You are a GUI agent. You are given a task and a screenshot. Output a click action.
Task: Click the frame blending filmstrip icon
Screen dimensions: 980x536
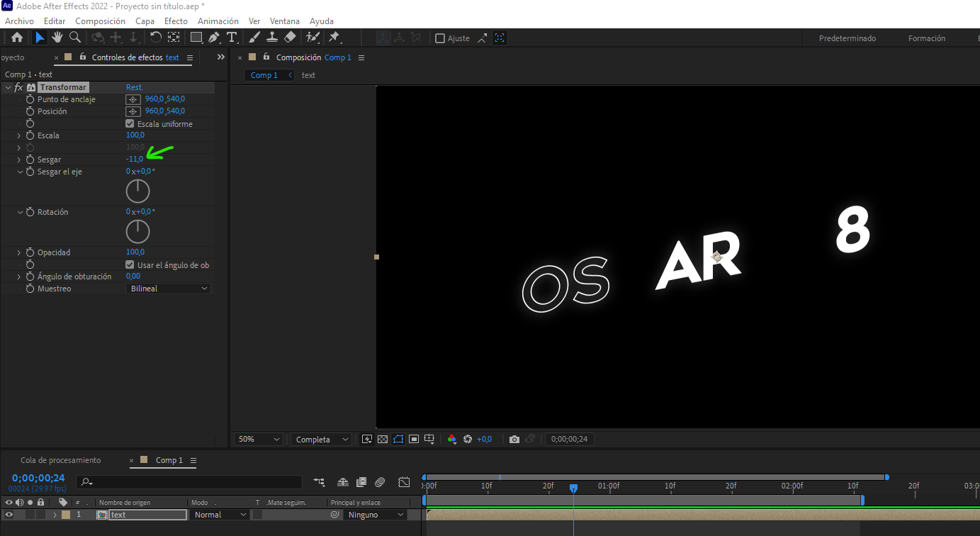pos(361,482)
